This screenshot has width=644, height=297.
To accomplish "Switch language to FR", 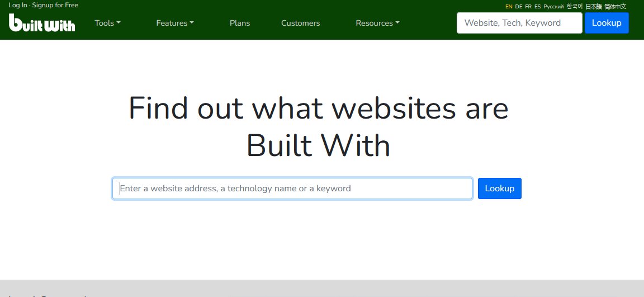I will tap(528, 7).
